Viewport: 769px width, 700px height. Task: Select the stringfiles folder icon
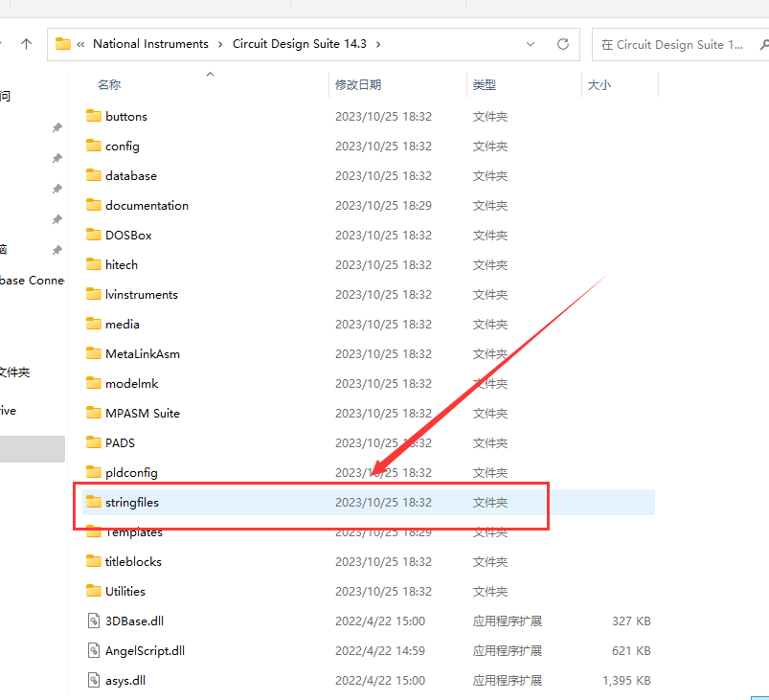coord(93,502)
